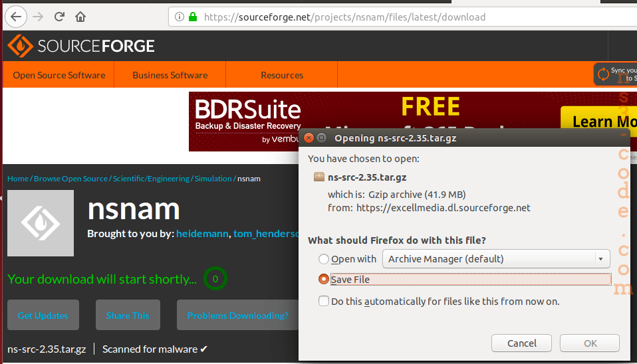Viewport: 637px width, 364px height.
Task: Click the Home breadcrumb link
Action: point(18,179)
